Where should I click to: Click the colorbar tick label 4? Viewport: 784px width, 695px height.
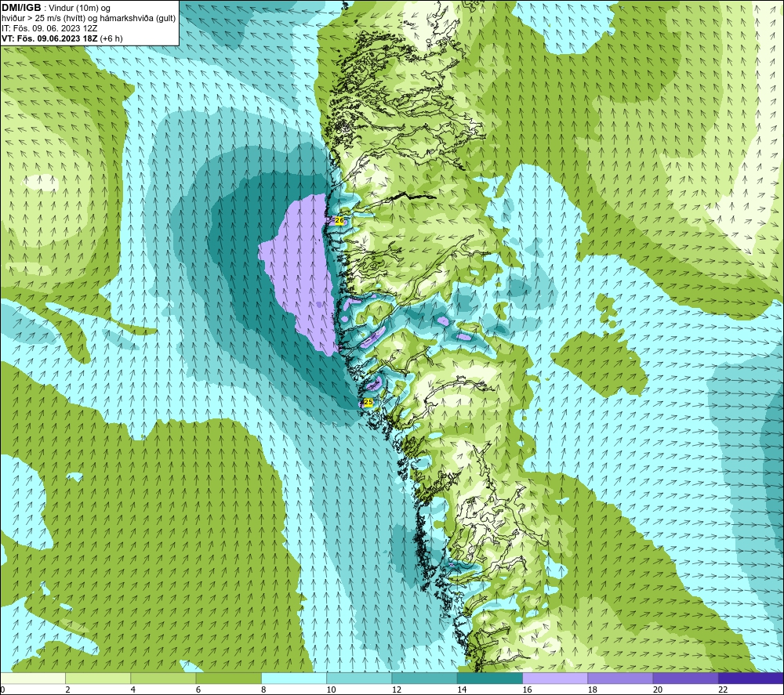133,690
